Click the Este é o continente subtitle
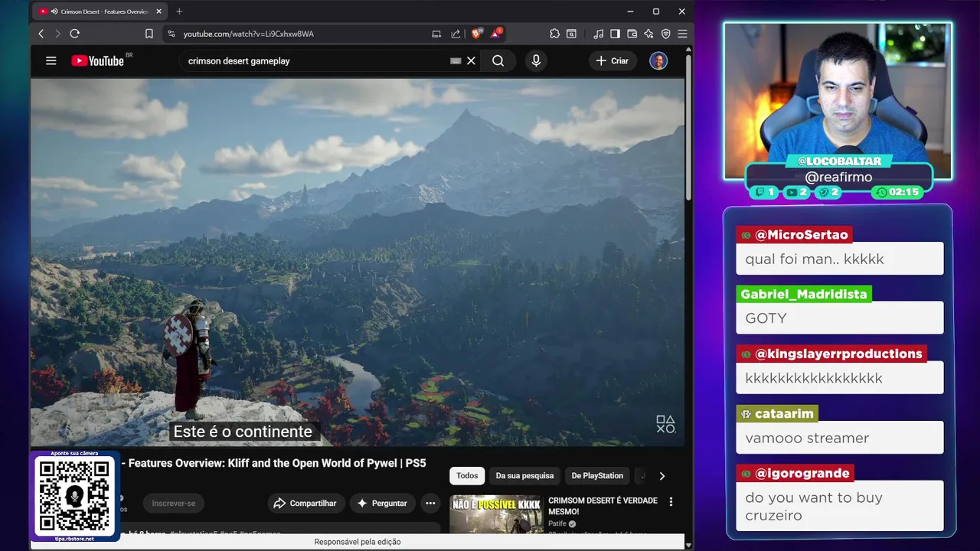 tap(243, 432)
